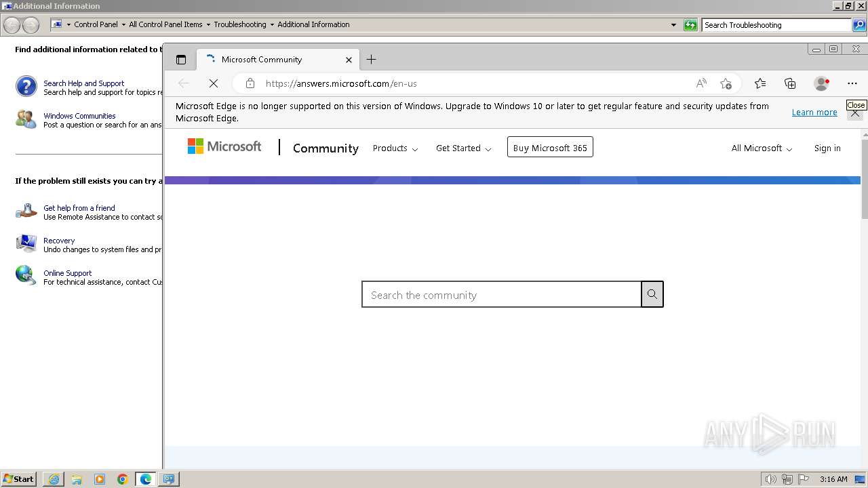
Task: Open Edge Settings and more menu
Action: [852, 83]
